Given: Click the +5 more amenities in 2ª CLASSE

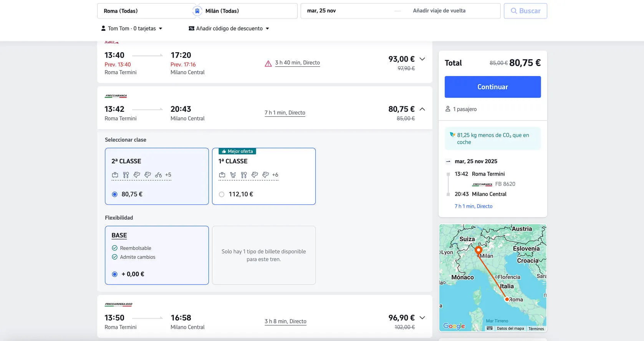Looking at the screenshot, I should [x=168, y=175].
